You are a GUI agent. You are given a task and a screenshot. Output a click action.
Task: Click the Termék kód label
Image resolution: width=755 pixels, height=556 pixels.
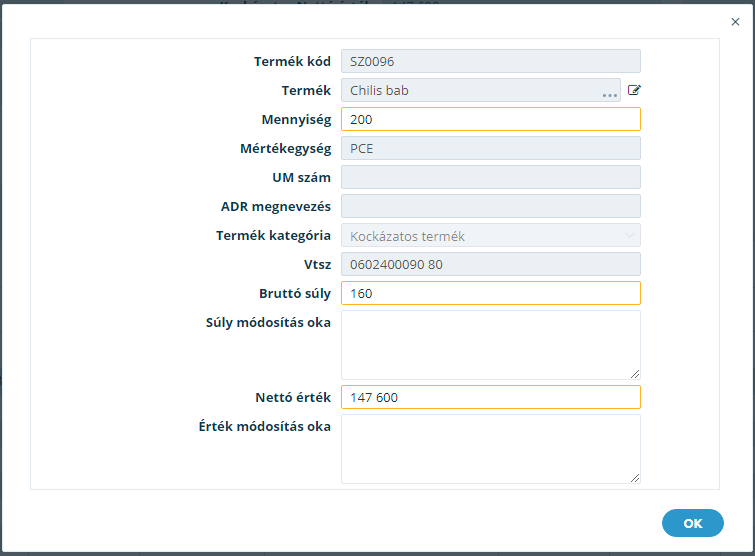292,62
